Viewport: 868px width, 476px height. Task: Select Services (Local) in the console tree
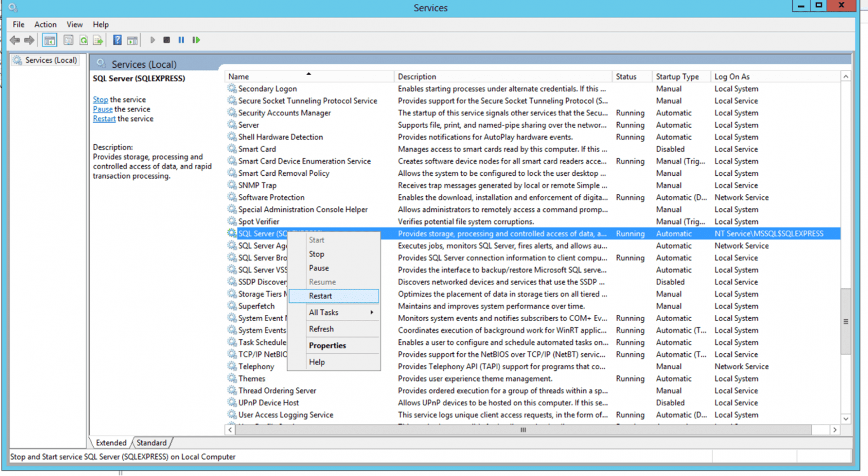click(51, 60)
